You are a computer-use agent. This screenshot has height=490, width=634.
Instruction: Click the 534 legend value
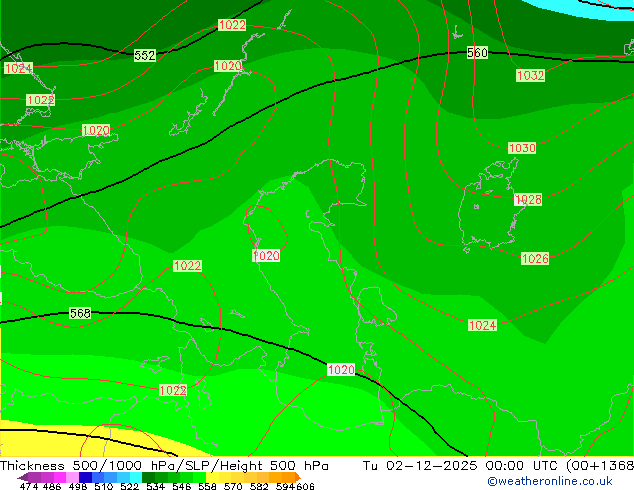click(x=155, y=486)
